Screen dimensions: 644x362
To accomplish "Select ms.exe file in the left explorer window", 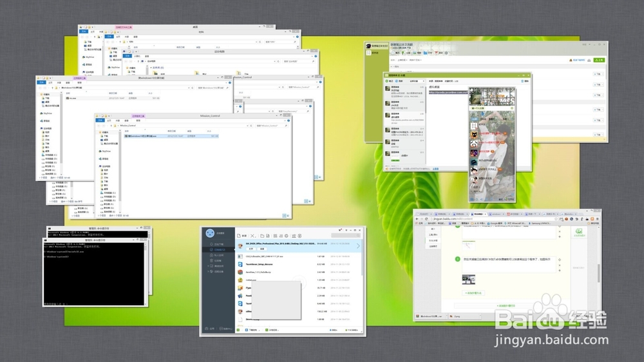I will pos(72,98).
